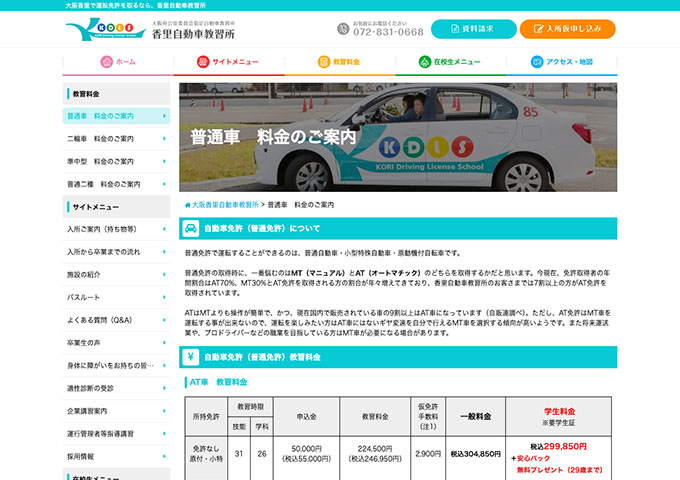This screenshot has height=480, width=680.
Task: Open 採用情報 sidebar link
Action: 116,456
